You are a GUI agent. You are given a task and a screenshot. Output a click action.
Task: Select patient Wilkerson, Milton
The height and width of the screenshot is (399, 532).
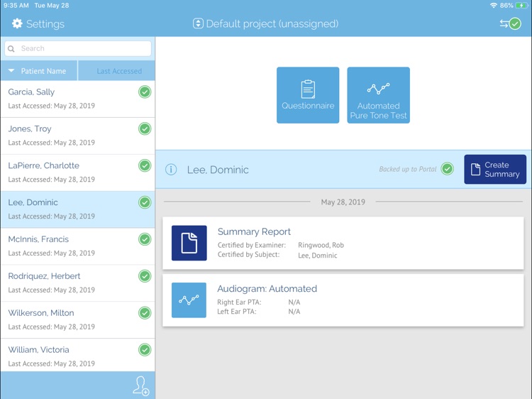[78, 320]
